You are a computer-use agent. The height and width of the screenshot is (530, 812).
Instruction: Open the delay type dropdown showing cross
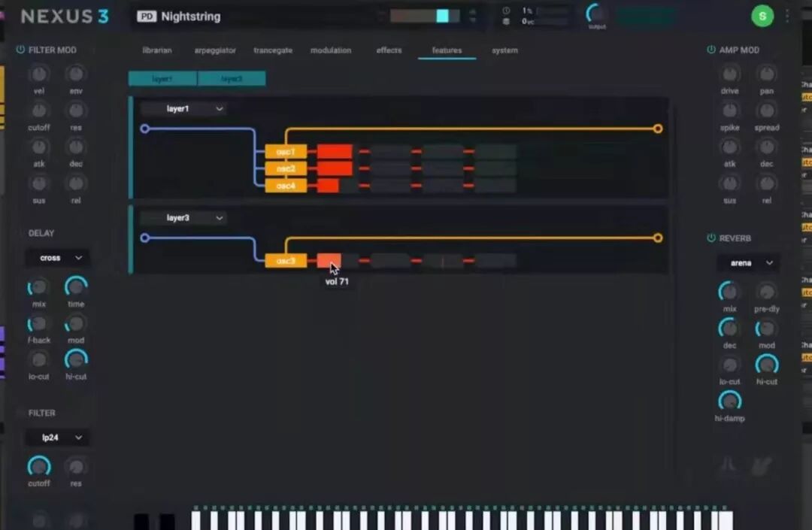[x=58, y=258]
